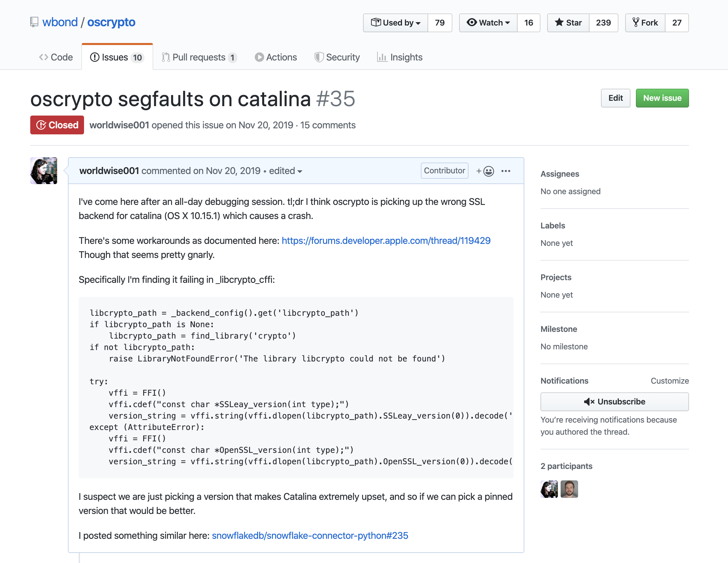This screenshot has height=563, width=728.
Task: Star the repository
Action: coord(568,23)
